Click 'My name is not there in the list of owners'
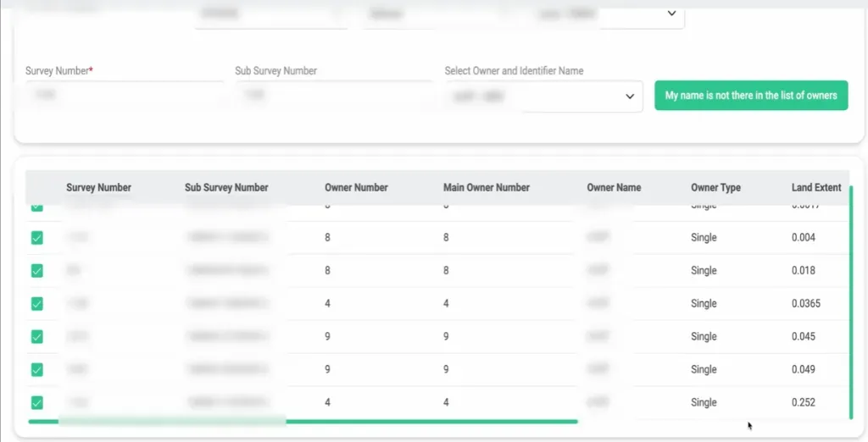868x442 pixels. pos(751,95)
